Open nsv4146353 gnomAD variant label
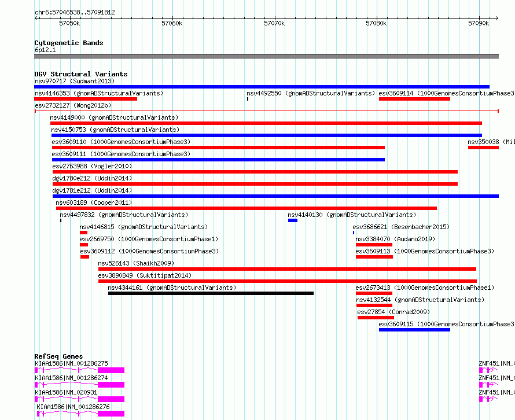This screenshot has height=420, width=515. (99, 93)
